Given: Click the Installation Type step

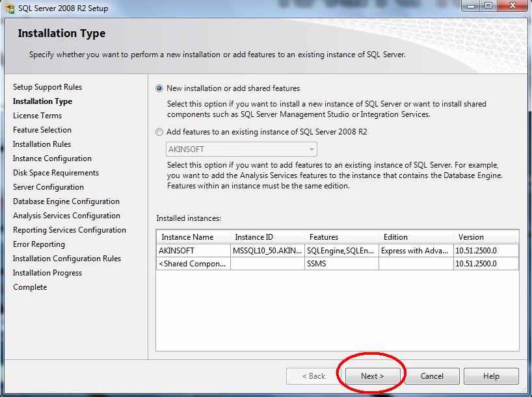Looking at the screenshot, I should pyautogui.click(x=42, y=101).
